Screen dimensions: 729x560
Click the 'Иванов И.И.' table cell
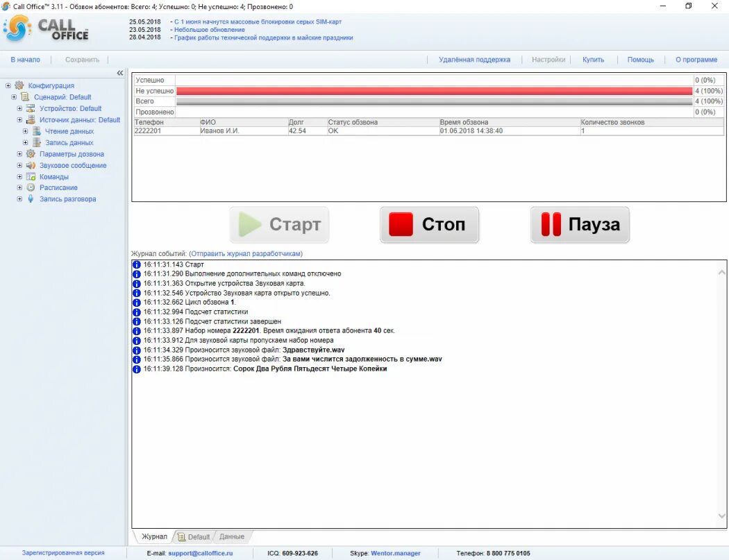click(244, 131)
